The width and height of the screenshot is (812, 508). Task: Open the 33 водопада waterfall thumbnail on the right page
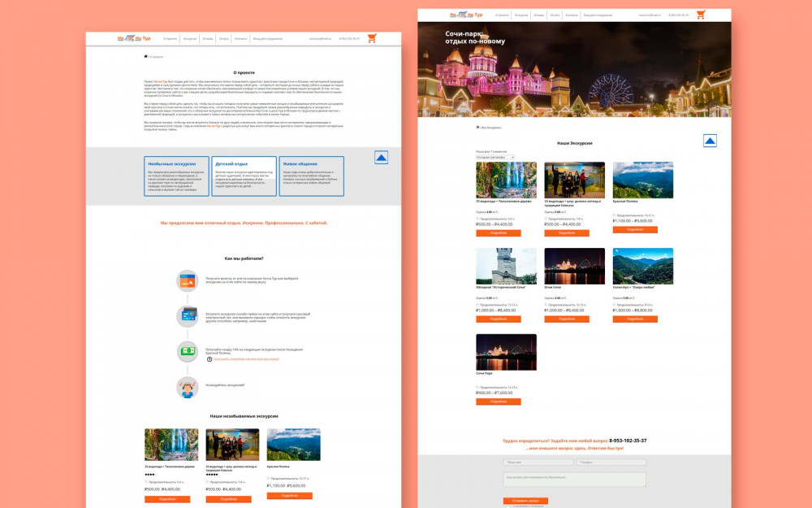(506, 180)
